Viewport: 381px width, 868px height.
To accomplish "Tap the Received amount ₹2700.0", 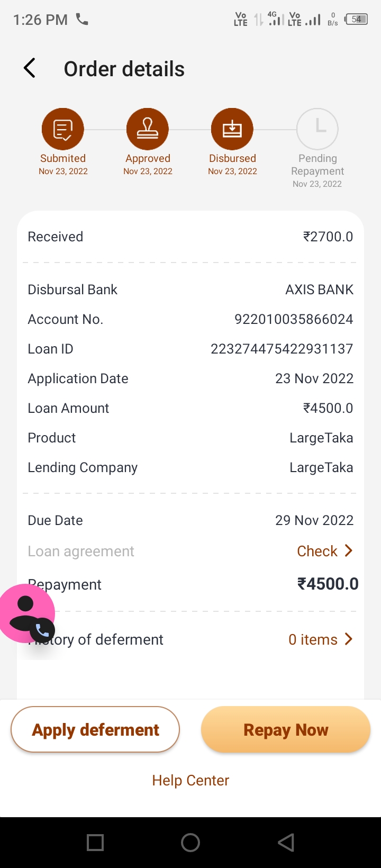I will point(328,237).
